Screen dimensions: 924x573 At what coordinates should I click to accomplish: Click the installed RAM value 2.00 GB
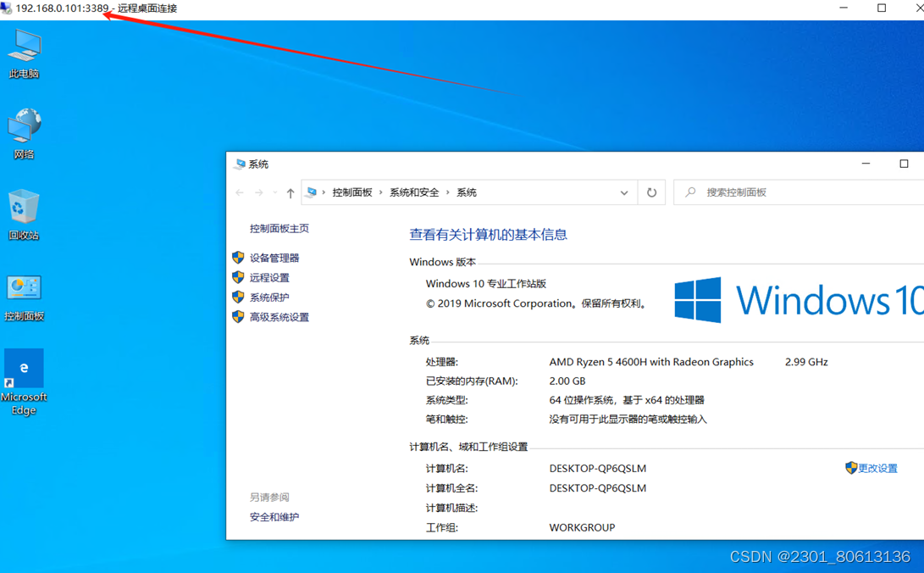pos(567,381)
